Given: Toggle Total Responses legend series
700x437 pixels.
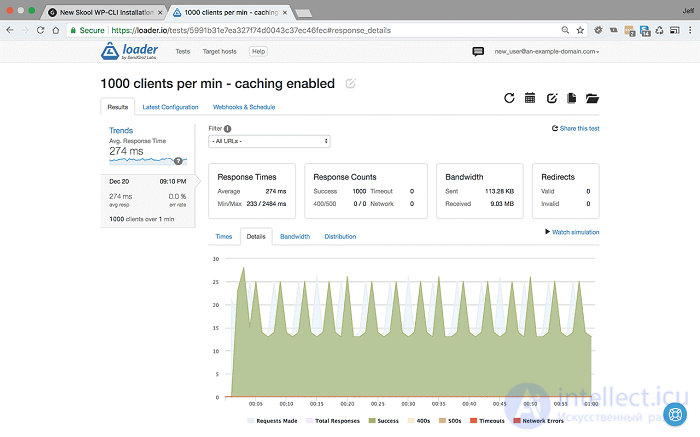Looking at the screenshot, I should (333, 420).
